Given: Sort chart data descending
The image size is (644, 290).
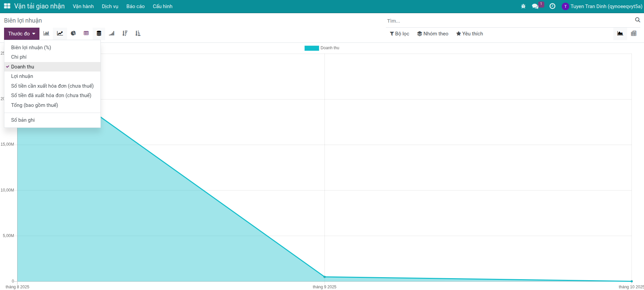Looking at the screenshot, I should pos(125,33).
